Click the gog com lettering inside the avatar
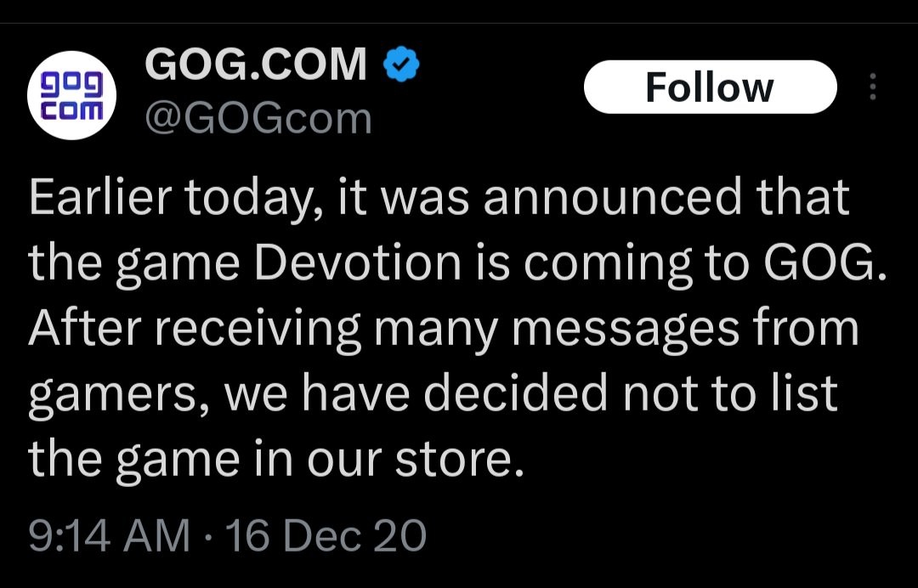Image resolution: width=918 pixels, height=588 pixels. (73, 93)
